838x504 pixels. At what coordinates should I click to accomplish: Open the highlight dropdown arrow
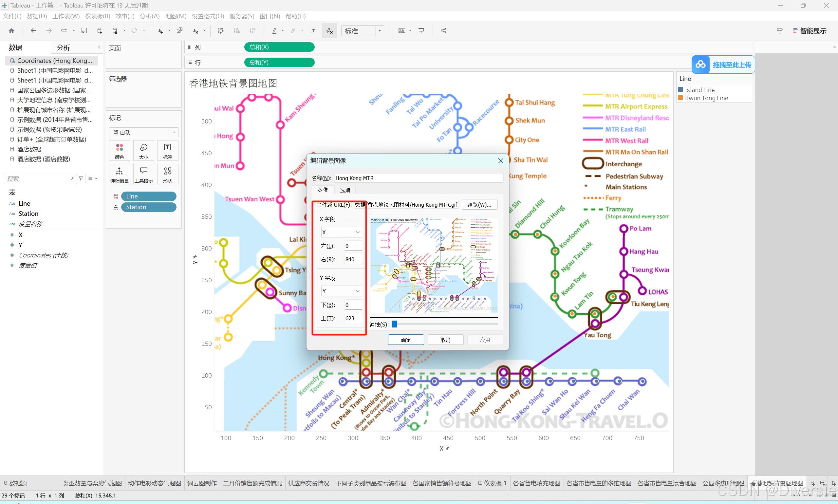point(283,31)
